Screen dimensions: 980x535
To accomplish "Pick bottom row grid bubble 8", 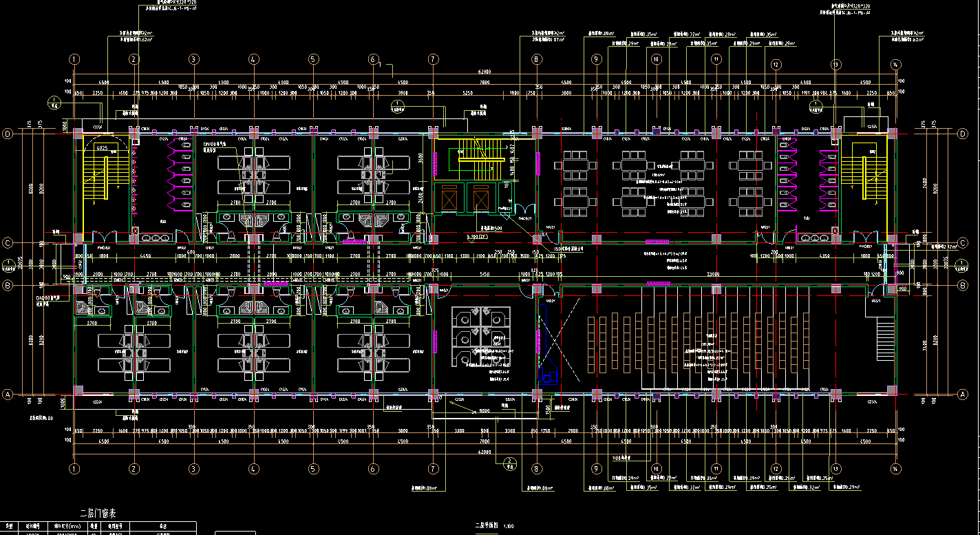I will click(536, 468).
